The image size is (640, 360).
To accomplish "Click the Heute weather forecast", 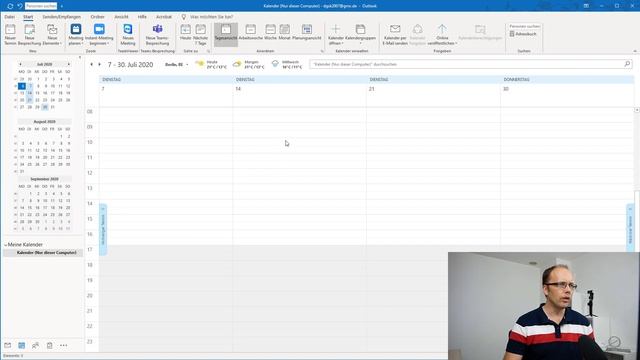I will tap(211, 64).
